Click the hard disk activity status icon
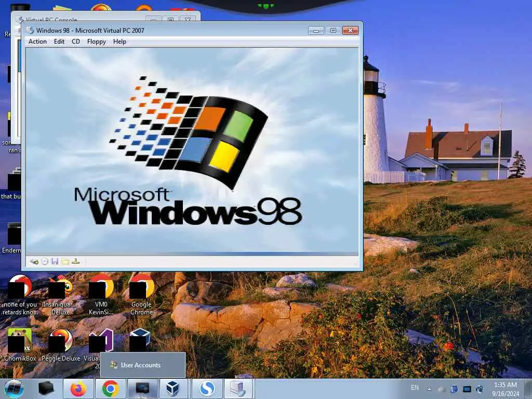This screenshot has height=399, width=532. coord(34,262)
